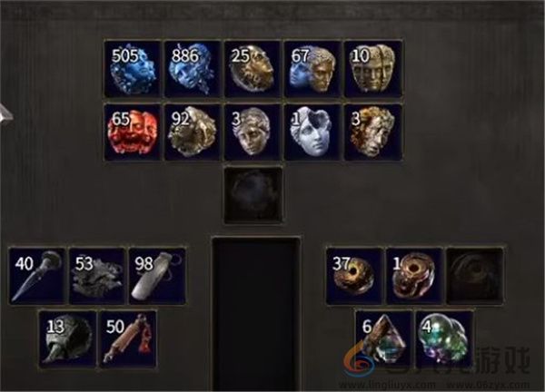
Task: Pick the golden ring orb stack of 37
Action: tap(355, 276)
